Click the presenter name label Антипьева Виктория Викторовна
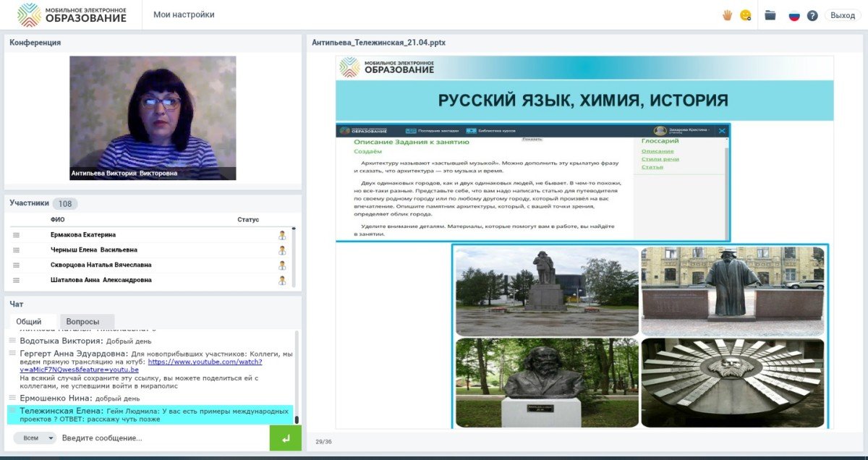This screenshot has width=868, height=460. (x=124, y=174)
